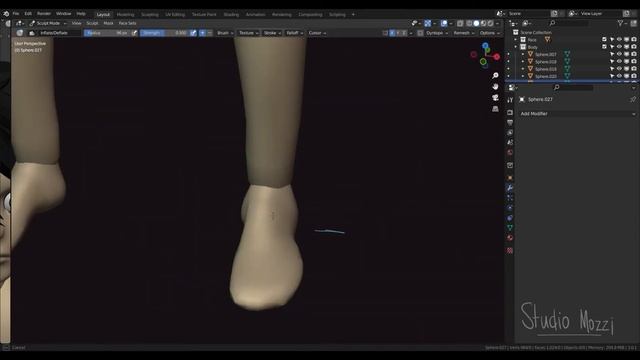Screen dimensions: 640x360
Task: Switch to the Animation workspace tab
Action: tap(255, 14)
